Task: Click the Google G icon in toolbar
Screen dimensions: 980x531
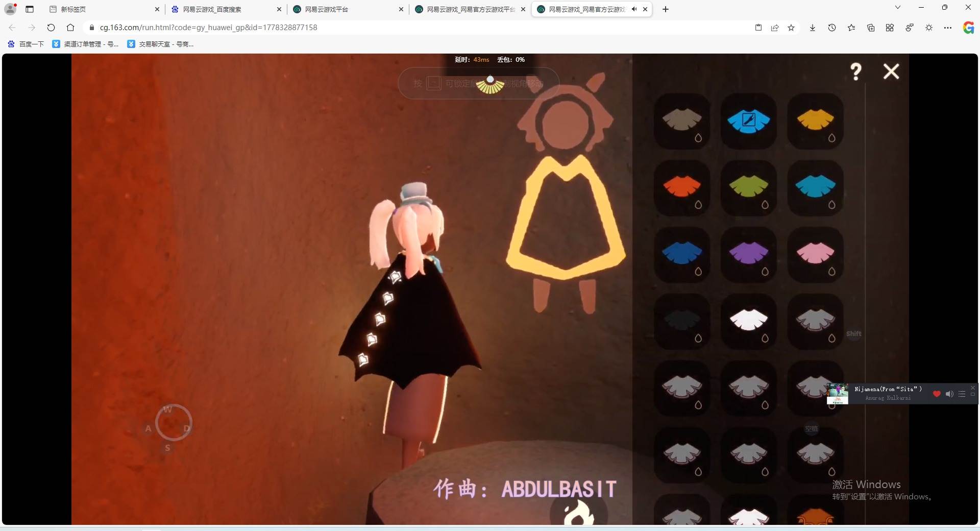Action: point(968,28)
